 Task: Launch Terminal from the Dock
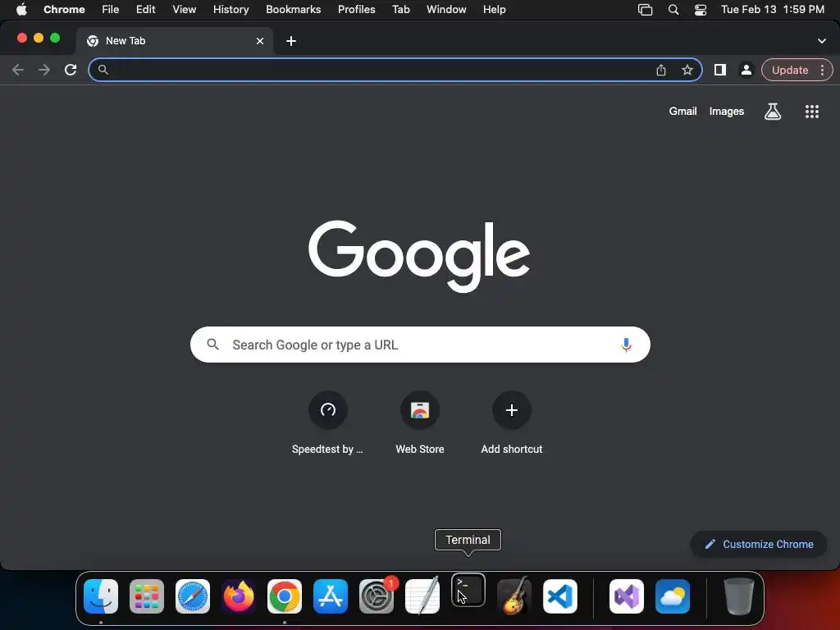pyautogui.click(x=468, y=591)
